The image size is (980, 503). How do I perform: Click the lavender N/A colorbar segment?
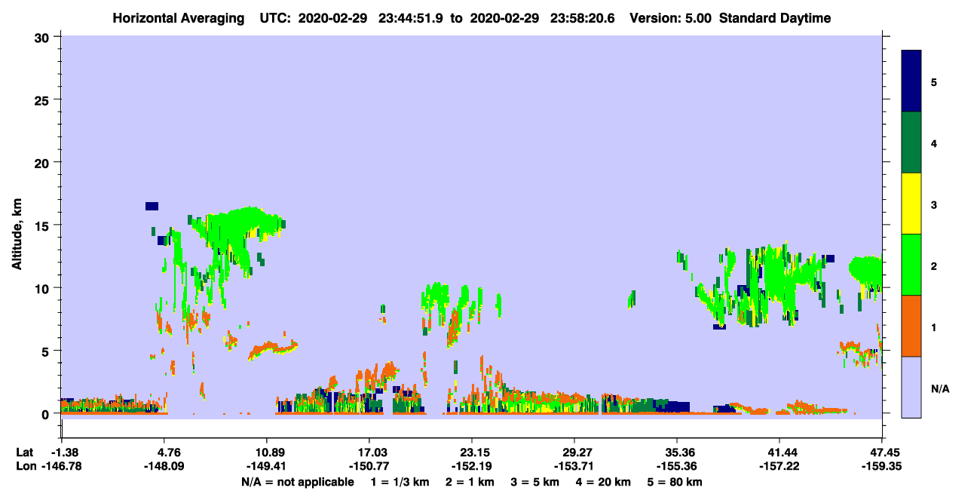coord(911,387)
